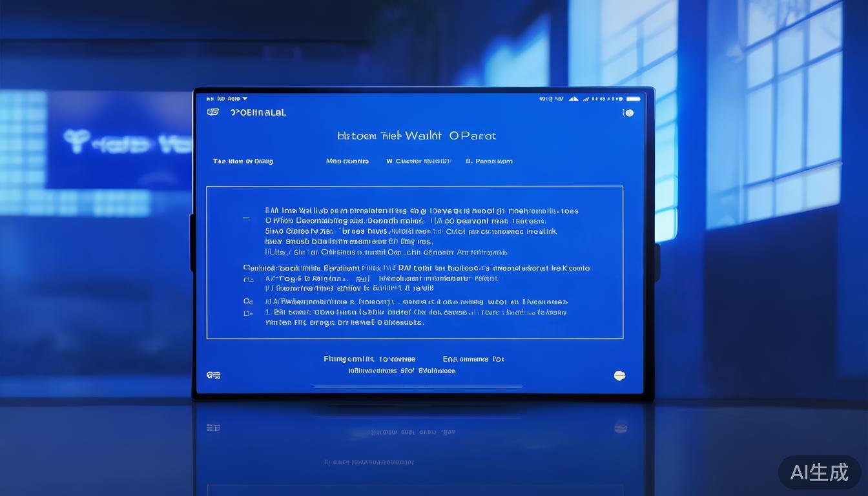Screen dimensions: 868x496
Task: Collapse the first paragraph using dash marker
Action: [x=246, y=218]
